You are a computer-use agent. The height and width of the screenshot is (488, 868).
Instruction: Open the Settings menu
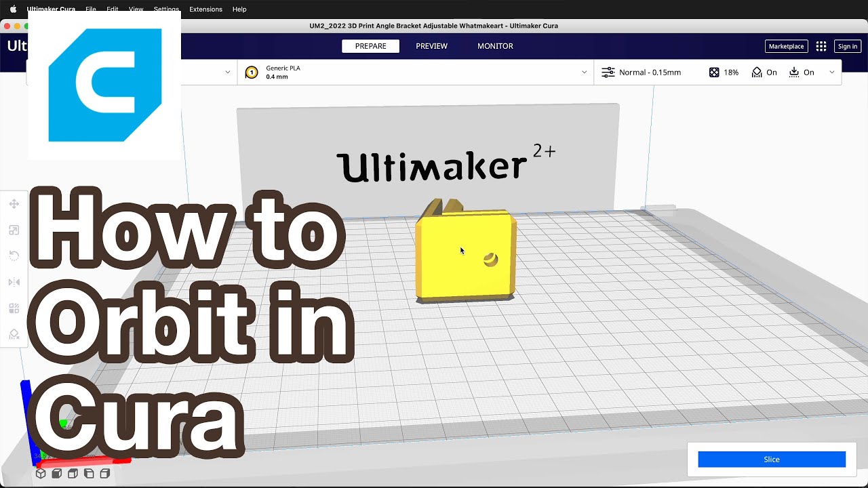[166, 9]
